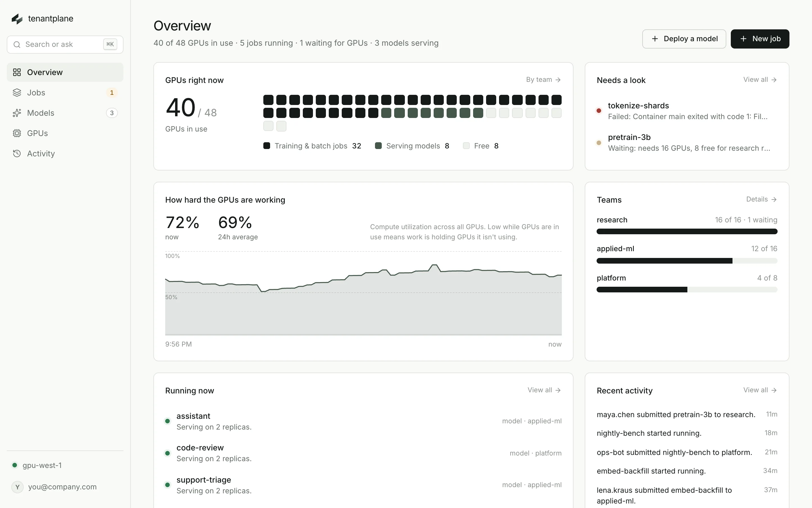Click the Models sparkle icon

click(17, 113)
